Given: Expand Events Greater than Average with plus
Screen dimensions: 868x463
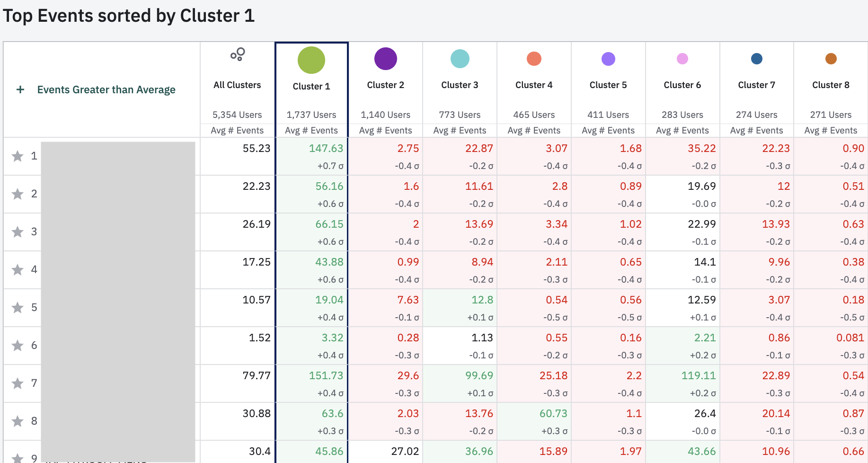Looking at the screenshot, I should click(20, 89).
